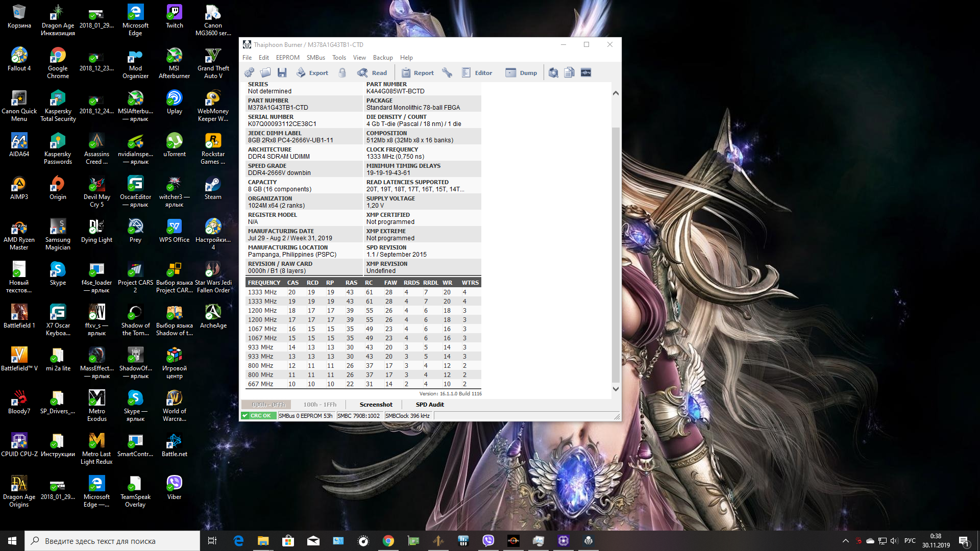Click the Screenshot button
This screenshot has height=551, width=980.
point(376,405)
